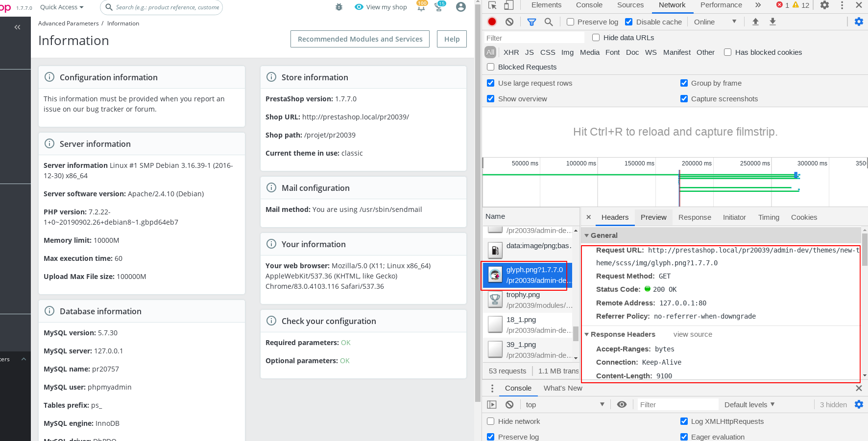Open Advanced Parameters breadcrumb link
868x441 pixels.
[x=68, y=23]
